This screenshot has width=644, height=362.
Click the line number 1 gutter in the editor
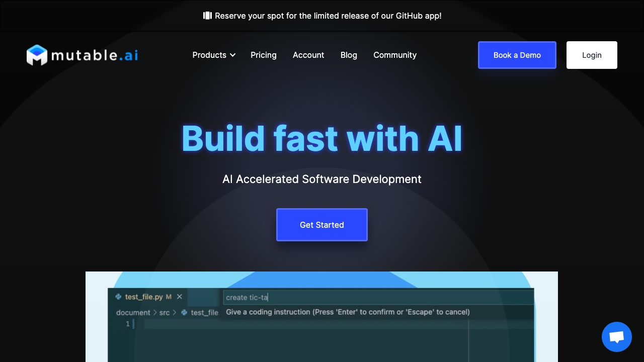pos(127,324)
